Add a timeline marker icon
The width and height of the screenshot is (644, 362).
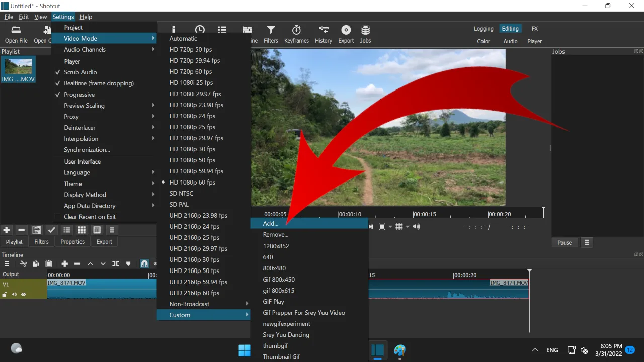pos(128,264)
